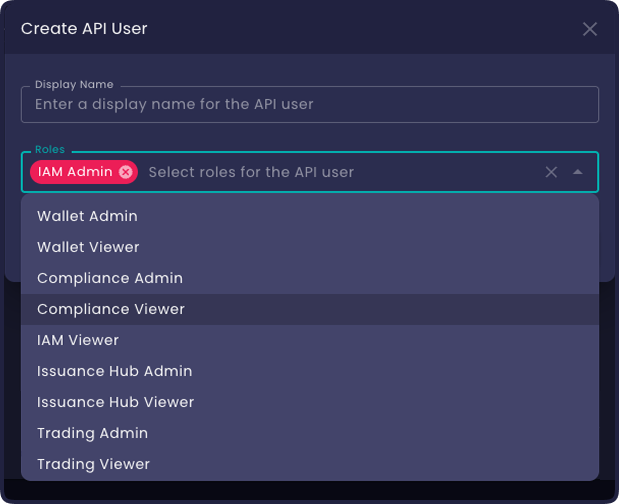The width and height of the screenshot is (619, 504).
Task: Clear all selected roles with the X icon
Action: [551, 172]
